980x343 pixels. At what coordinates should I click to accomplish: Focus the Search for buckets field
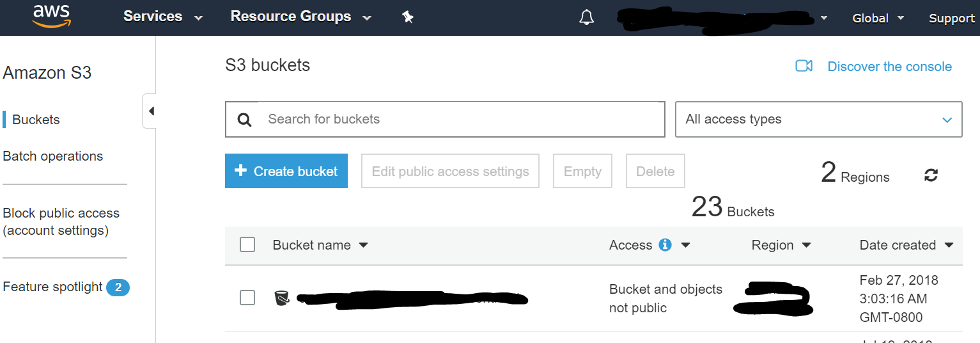[x=460, y=119]
